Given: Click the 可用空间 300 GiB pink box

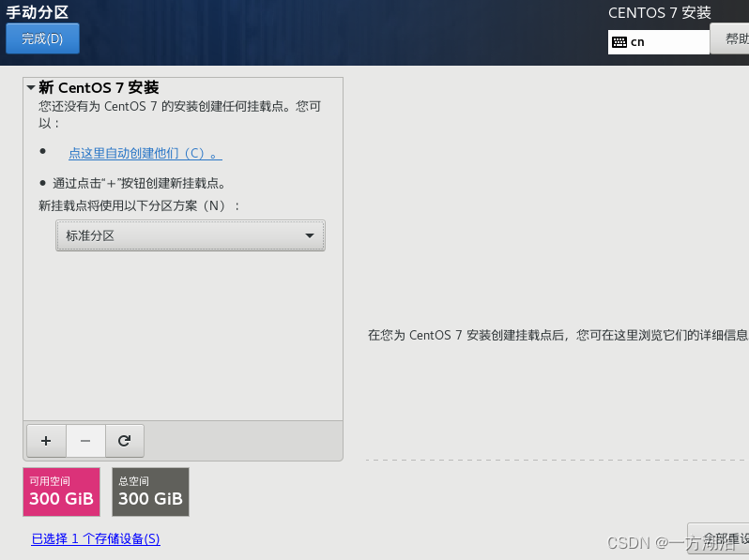Looking at the screenshot, I should [x=62, y=492].
